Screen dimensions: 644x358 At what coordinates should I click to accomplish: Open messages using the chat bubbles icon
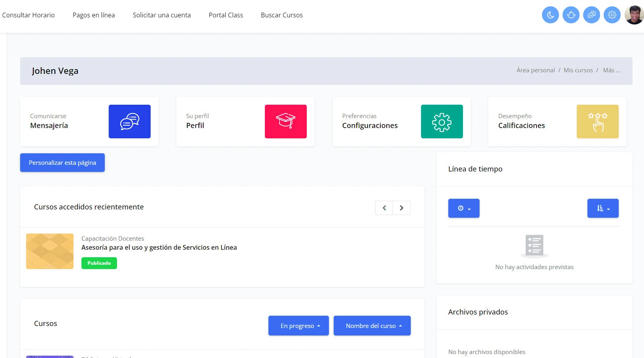pyautogui.click(x=591, y=15)
